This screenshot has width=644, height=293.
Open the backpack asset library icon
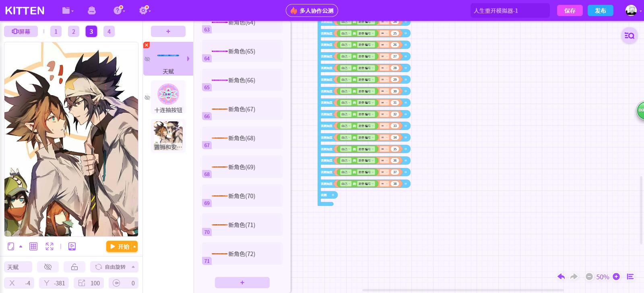point(92,10)
